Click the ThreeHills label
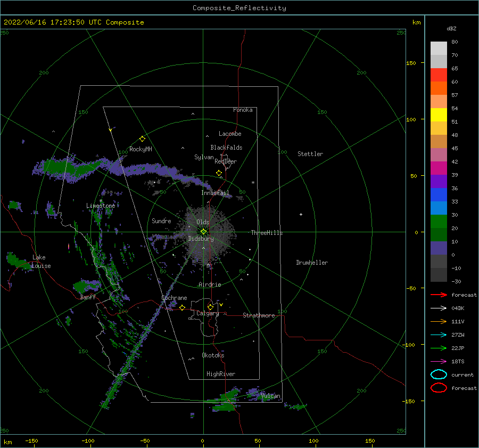479x448 pixels. click(267, 233)
